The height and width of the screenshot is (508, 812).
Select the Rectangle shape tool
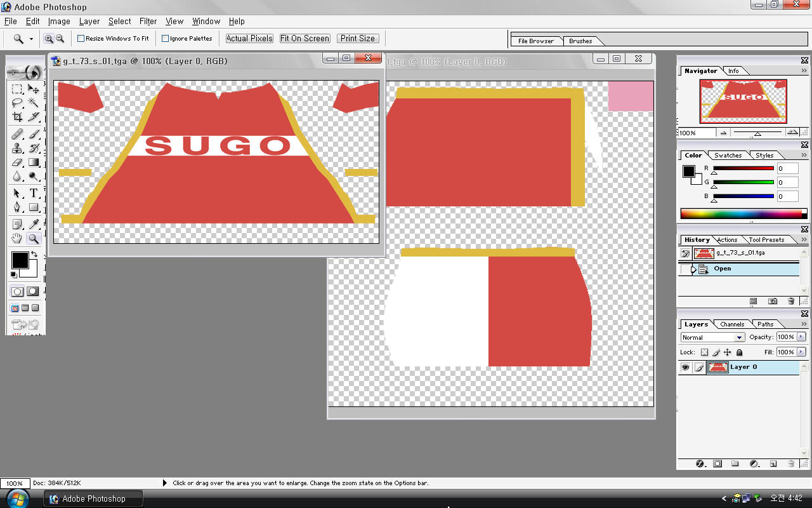[34, 207]
